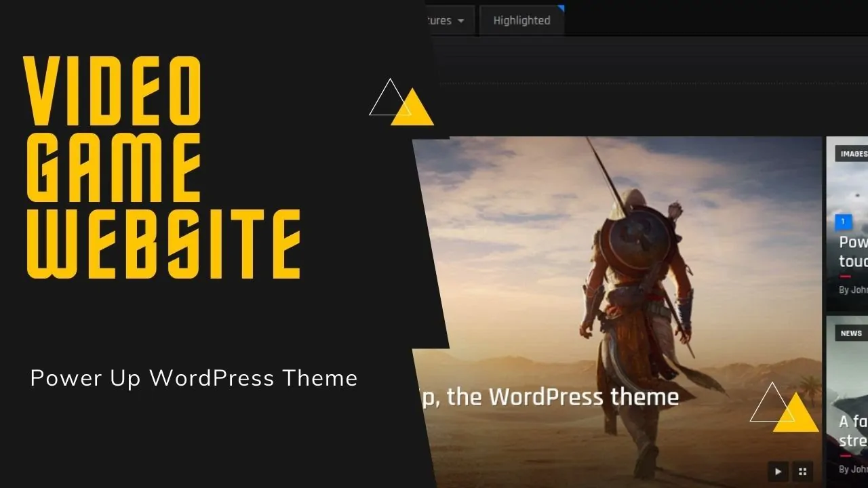This screenshot has height=488, width=868.
Task: Click the author name on NEWS post
Action: click(x=860, y=469)
